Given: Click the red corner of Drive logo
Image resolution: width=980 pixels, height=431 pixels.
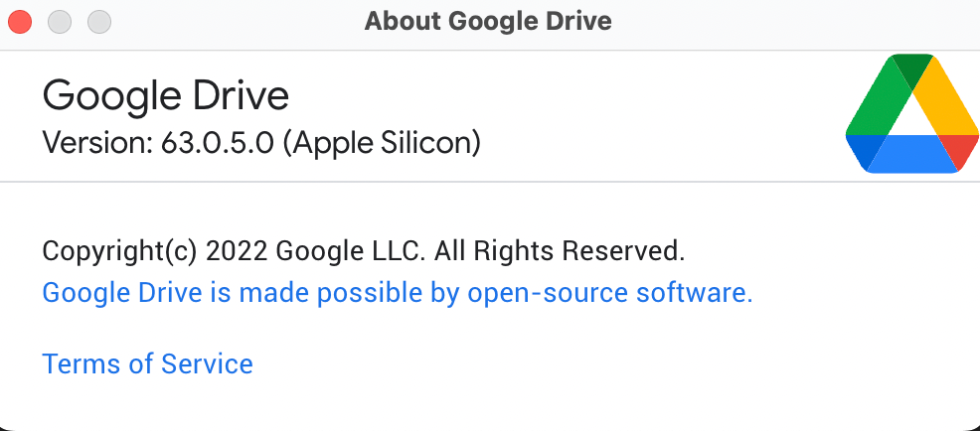Looking at the screenshot, I should (960, 149).
